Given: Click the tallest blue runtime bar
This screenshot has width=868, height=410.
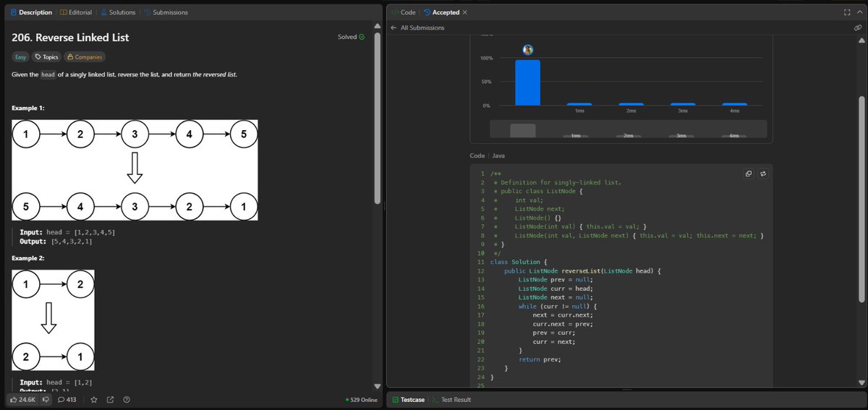Looking at the screenshot, I should pos(528,82).
